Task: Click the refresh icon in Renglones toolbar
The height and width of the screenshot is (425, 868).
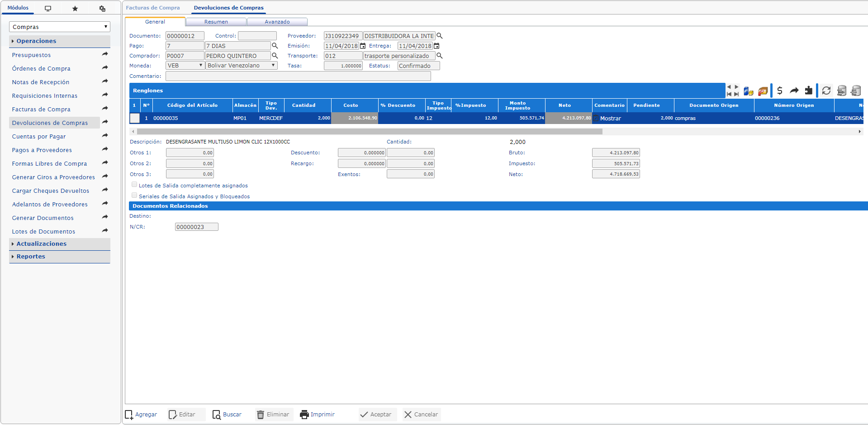Action: pyautogui.click(x=826, y=91)
